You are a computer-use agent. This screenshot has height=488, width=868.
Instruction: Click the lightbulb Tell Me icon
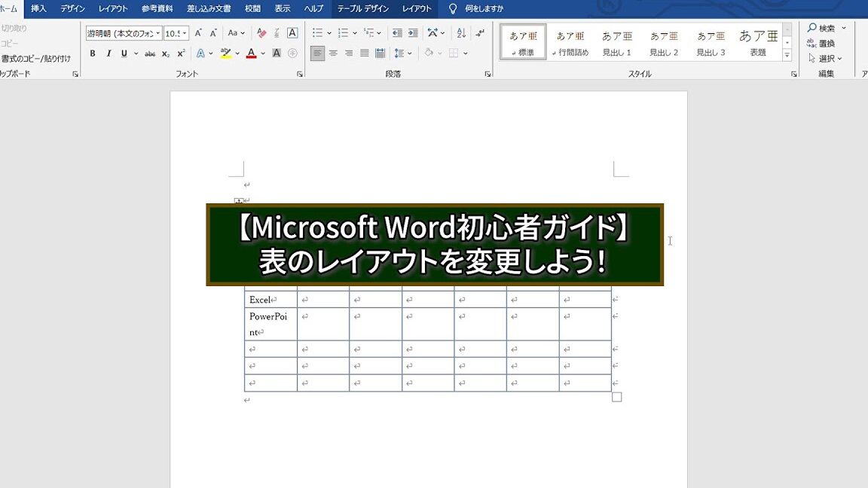click(x=453, y=9)
